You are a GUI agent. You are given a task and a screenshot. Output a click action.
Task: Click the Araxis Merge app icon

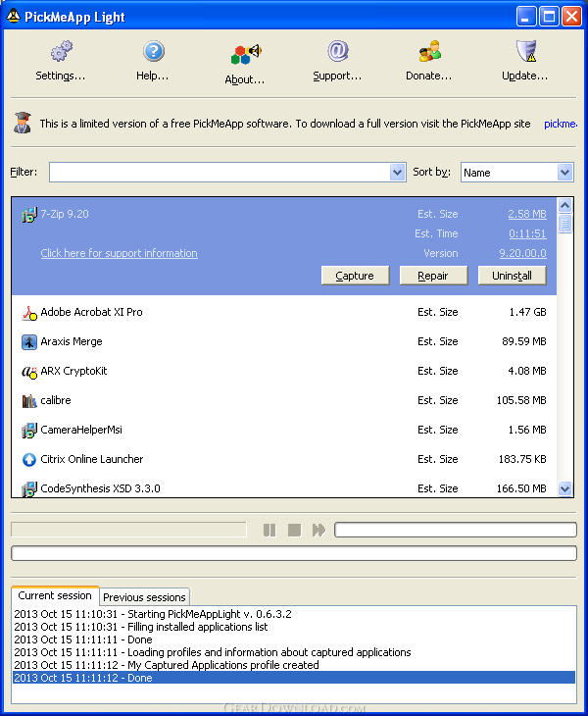point(29,341)
